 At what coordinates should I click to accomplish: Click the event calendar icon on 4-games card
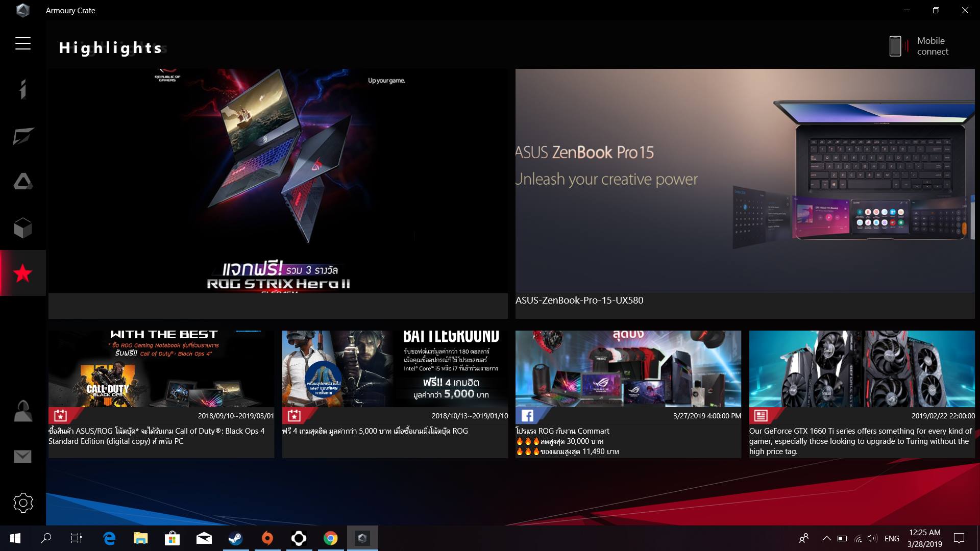(295, 415)
